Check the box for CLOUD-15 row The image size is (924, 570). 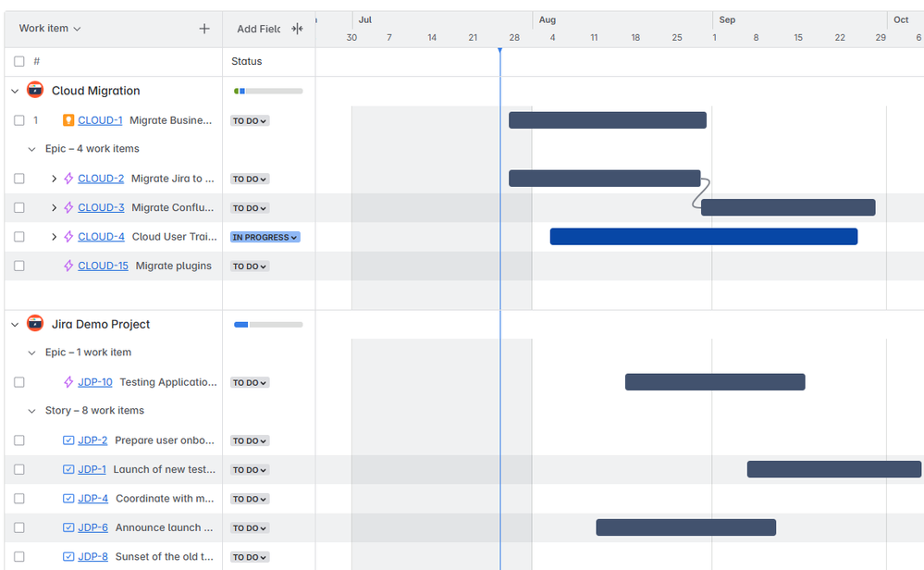point(19,266)
